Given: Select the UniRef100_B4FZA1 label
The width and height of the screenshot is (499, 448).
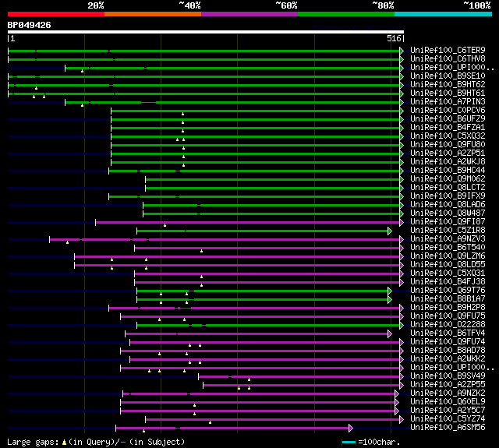Looking at the screenshot, I should pos(448,128).
